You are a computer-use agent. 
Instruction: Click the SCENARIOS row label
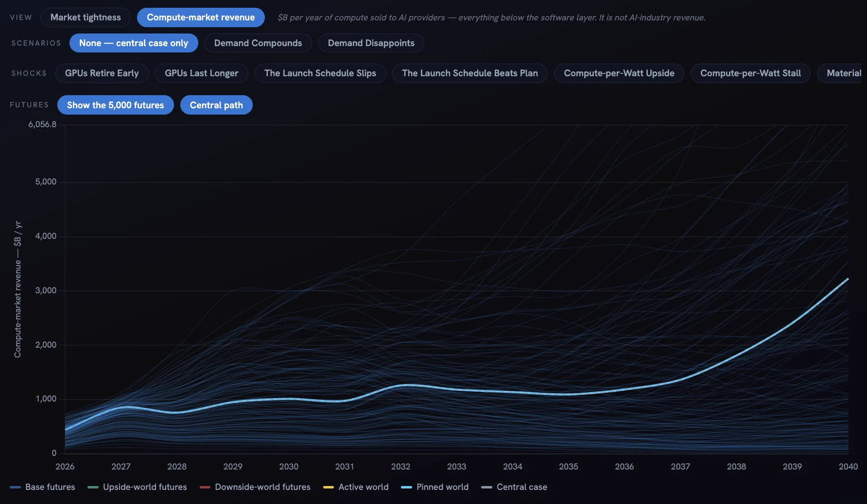pyautogui.click(x=36, y=43)
